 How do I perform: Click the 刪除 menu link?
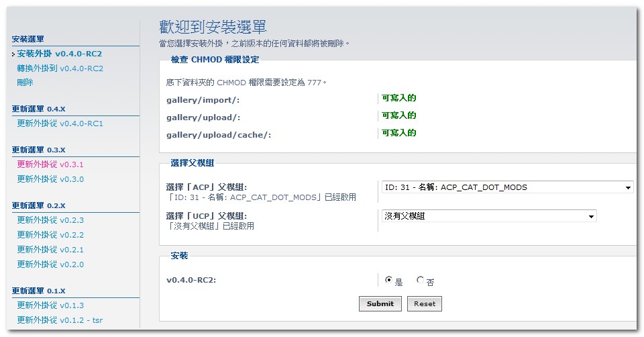pyautogui.click(x=25, y=82)
